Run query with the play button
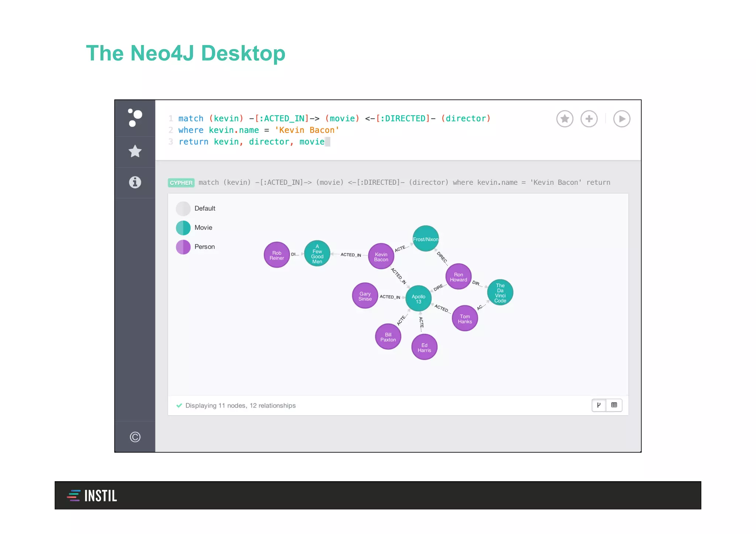The width and height of the screenshot is (756, 534). 622,119
